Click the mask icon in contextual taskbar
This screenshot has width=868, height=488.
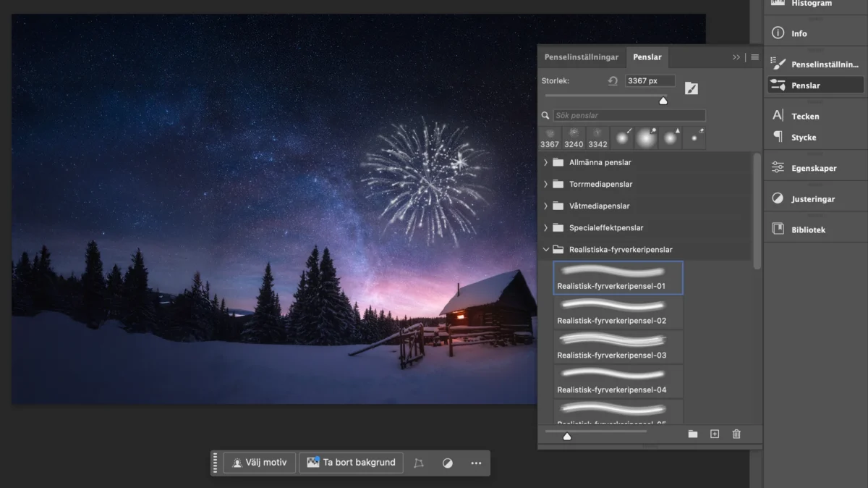pos(448,463)
